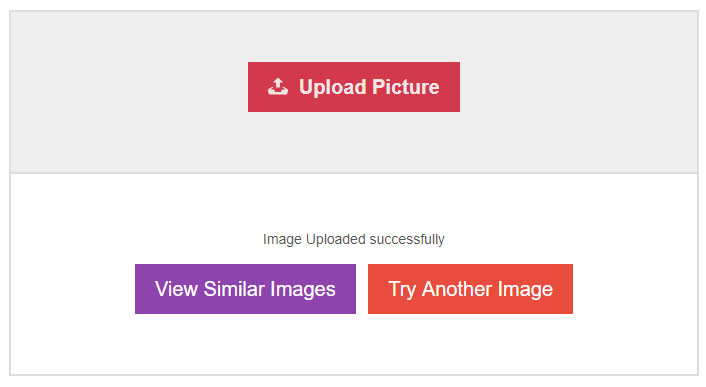This screenshot has width=706, height=387.
Task: Click the word "Another" on the orange button
Action: click(457, 289)
